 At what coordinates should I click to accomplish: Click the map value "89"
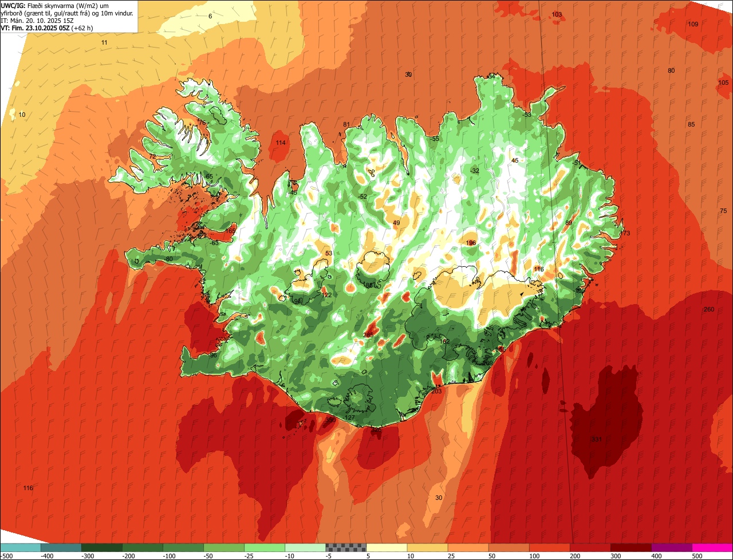tap(569, 223)
